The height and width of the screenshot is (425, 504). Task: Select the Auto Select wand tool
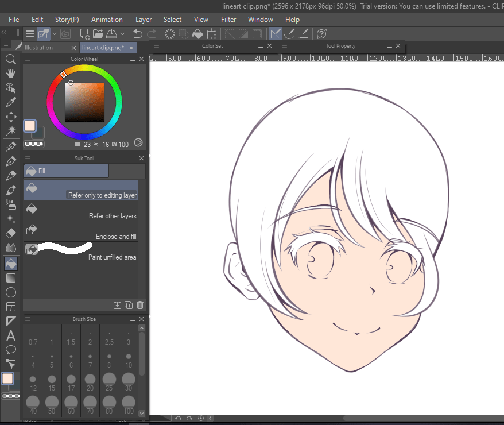coord(10,131)
